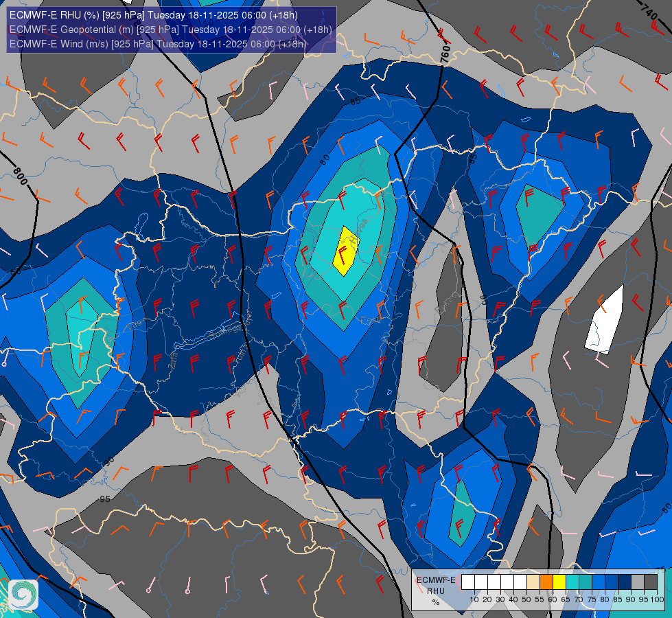Click the white polygon in the gray region

pos(606,321)
